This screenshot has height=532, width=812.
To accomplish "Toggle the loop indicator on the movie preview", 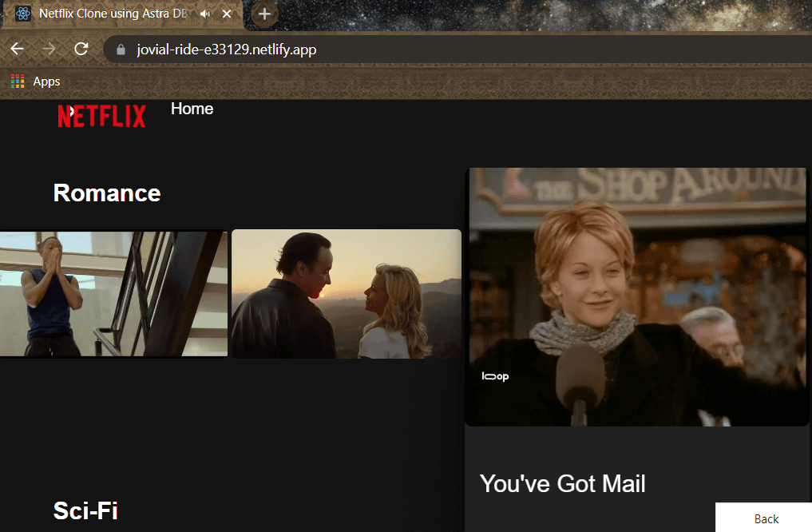I will point(495,375).
